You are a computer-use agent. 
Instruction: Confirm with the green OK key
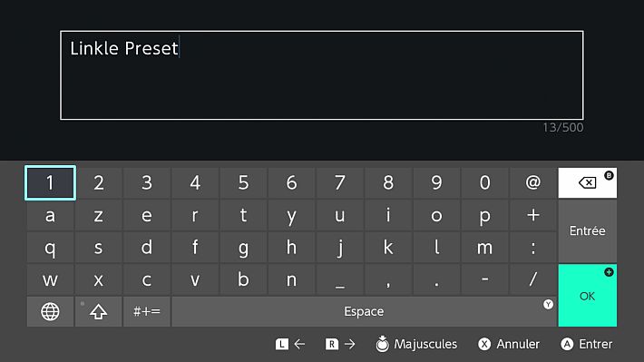pyautogui.click(x=587, y=296)
